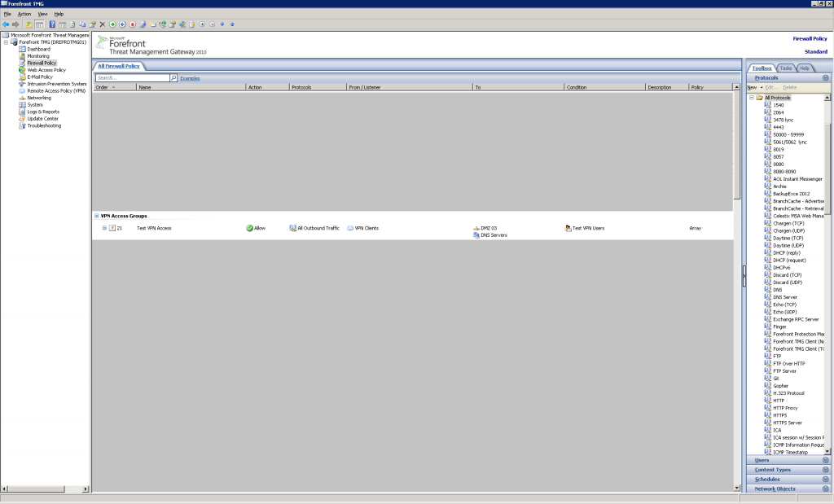This screenshot has height=504, width=834.
Task: Click the collapse-all minus toolbar icon
Action: click(213, 24)
